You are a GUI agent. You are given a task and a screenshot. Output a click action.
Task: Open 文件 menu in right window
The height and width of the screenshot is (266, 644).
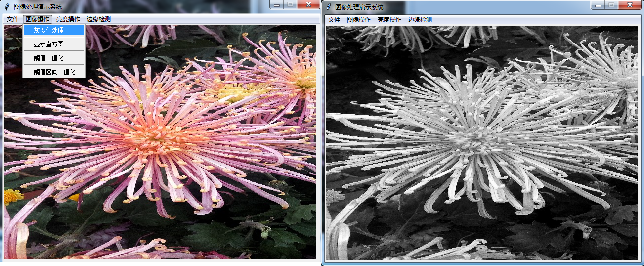coord(334,20)
